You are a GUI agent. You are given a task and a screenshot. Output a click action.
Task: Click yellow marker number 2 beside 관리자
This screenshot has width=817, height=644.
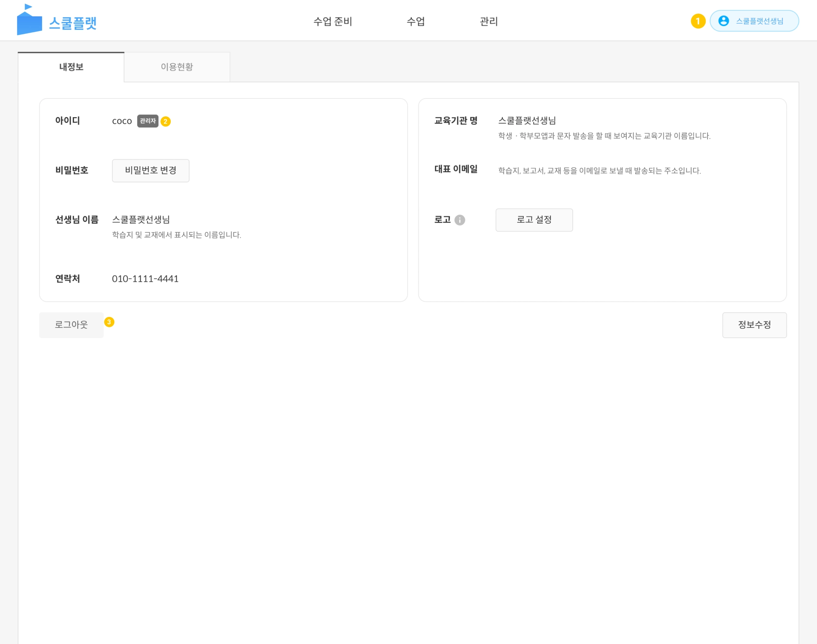[165, 121]
